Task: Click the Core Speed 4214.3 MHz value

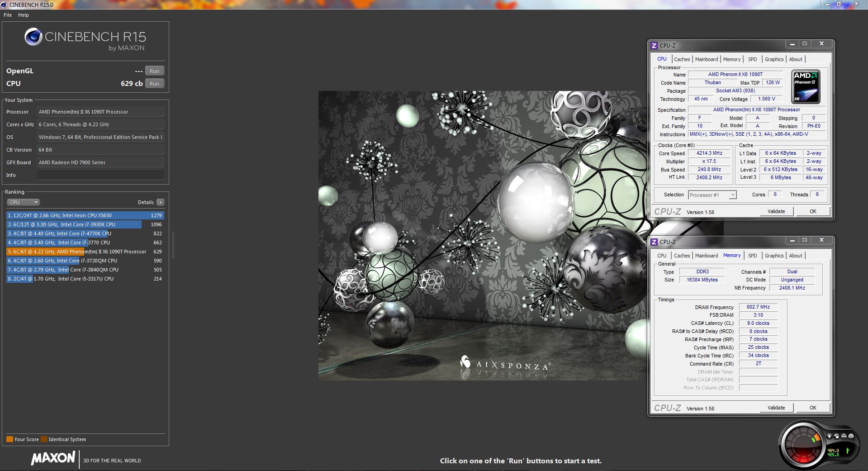Action: coord(709,153)
